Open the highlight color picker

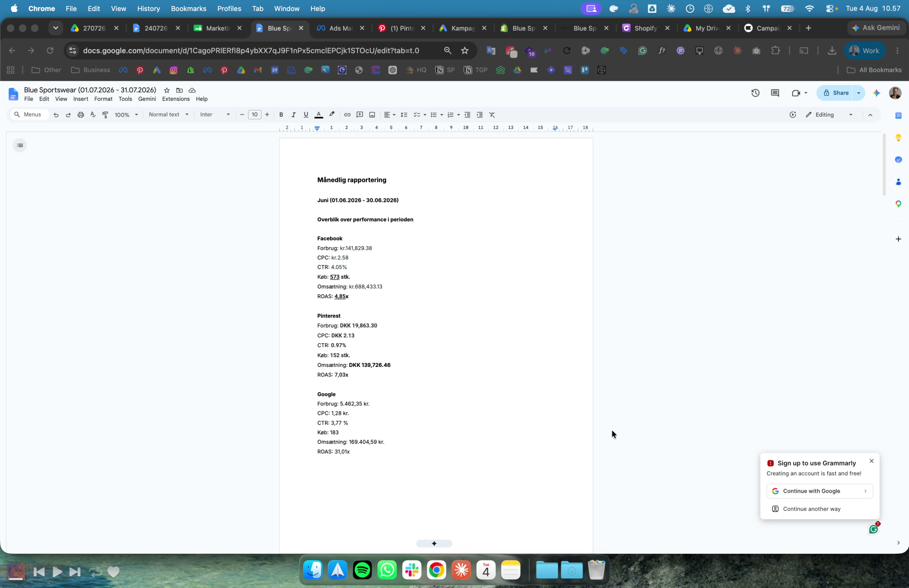tap(331, 115)
